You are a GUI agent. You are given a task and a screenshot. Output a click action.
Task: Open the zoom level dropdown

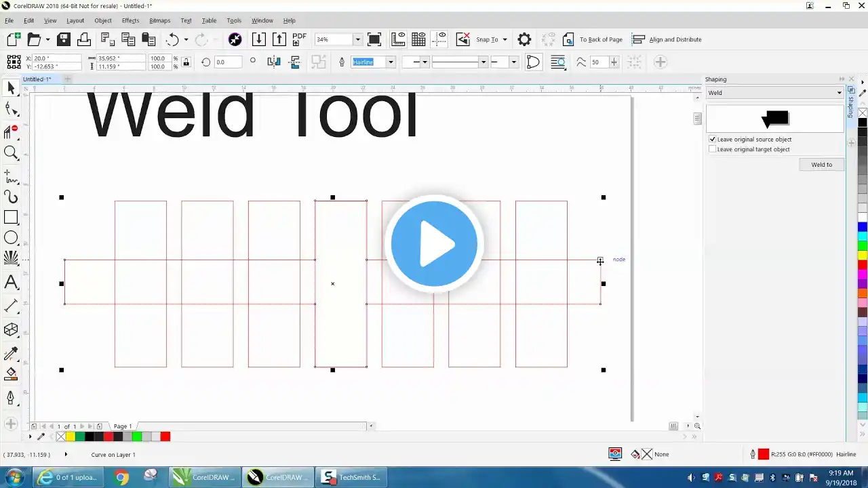(x=357, y=39)
